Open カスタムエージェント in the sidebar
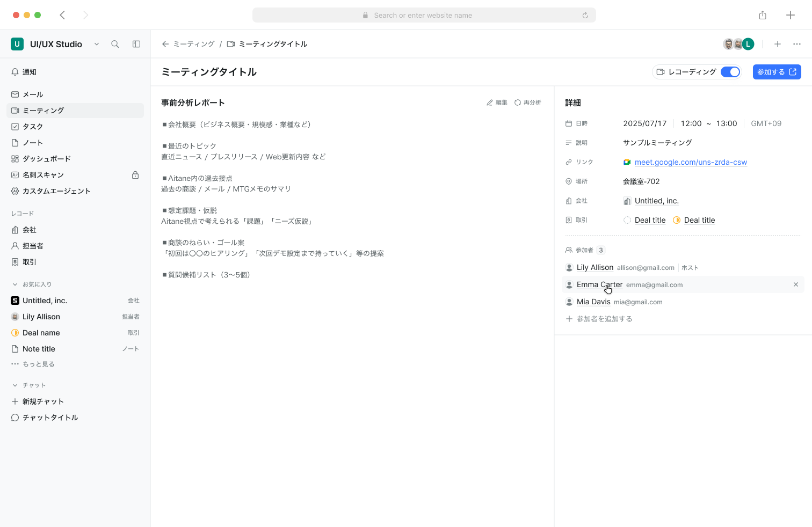Screen dimensions: 812x527 [75, 191]
